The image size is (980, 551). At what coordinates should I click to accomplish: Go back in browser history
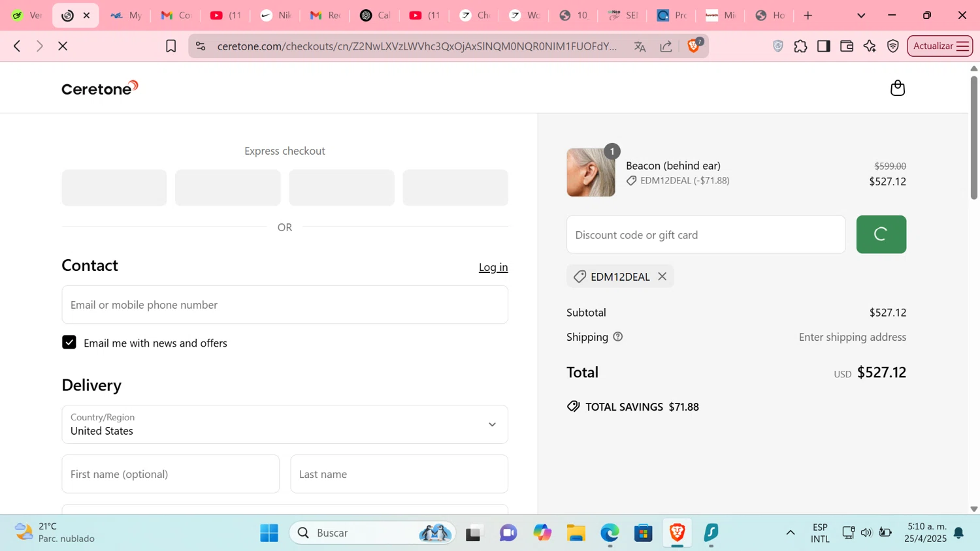point(18,46)
